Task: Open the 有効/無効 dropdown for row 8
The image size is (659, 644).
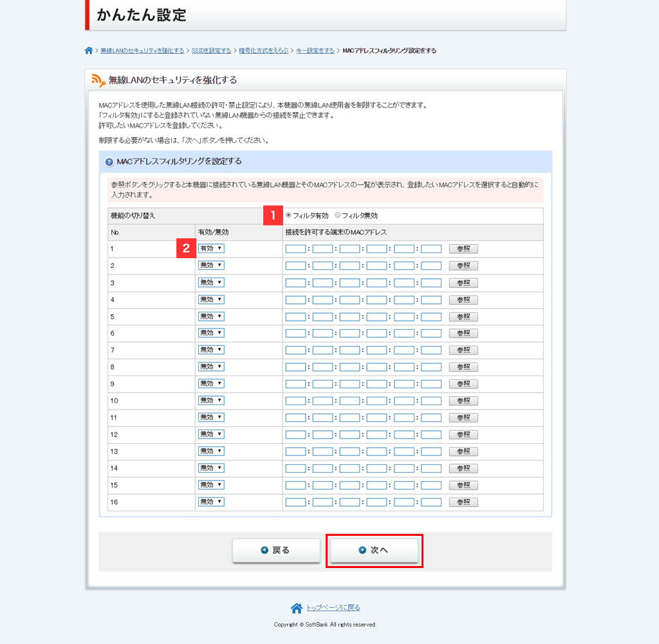Action: click(211, 367)
